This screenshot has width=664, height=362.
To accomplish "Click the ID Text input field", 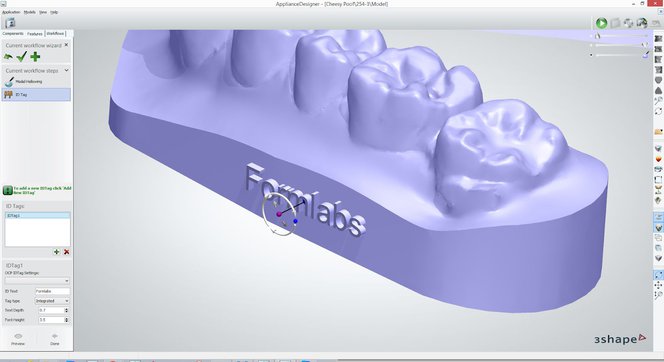I will click(x=53, y=291).
